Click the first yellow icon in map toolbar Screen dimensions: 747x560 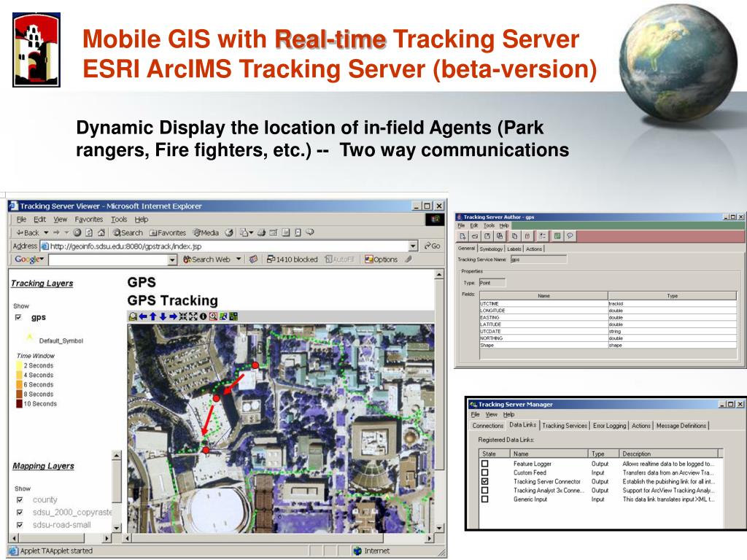click(133, 316)
